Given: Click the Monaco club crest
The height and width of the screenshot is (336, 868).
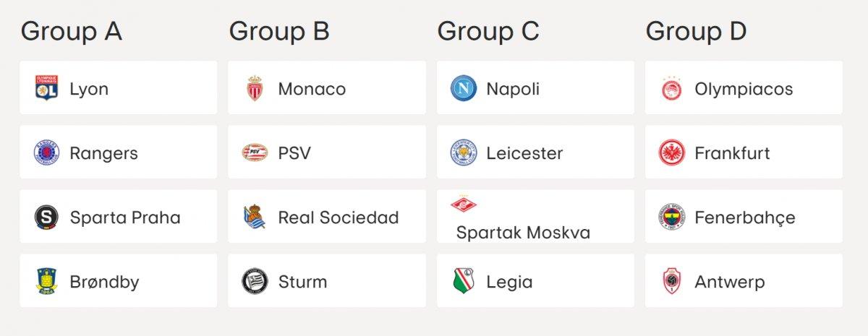Looking at the screenshot, I should click(x=255, y=89).
